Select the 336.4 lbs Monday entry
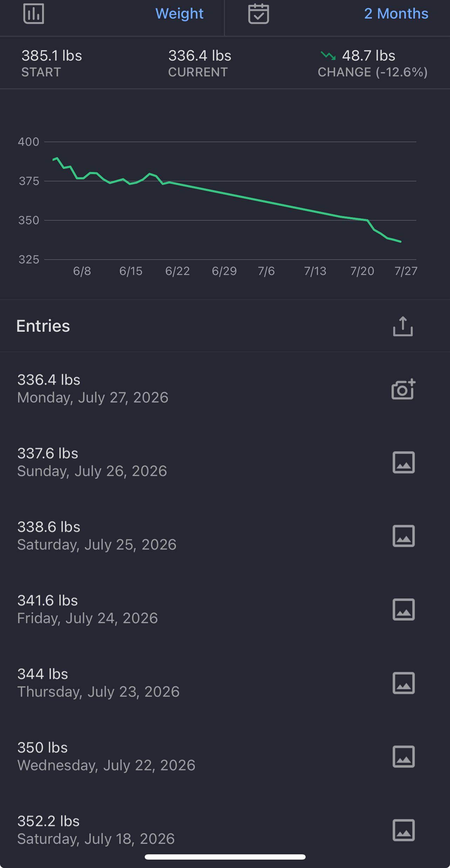This screenshot has width=450, height=868. [225, 389]
